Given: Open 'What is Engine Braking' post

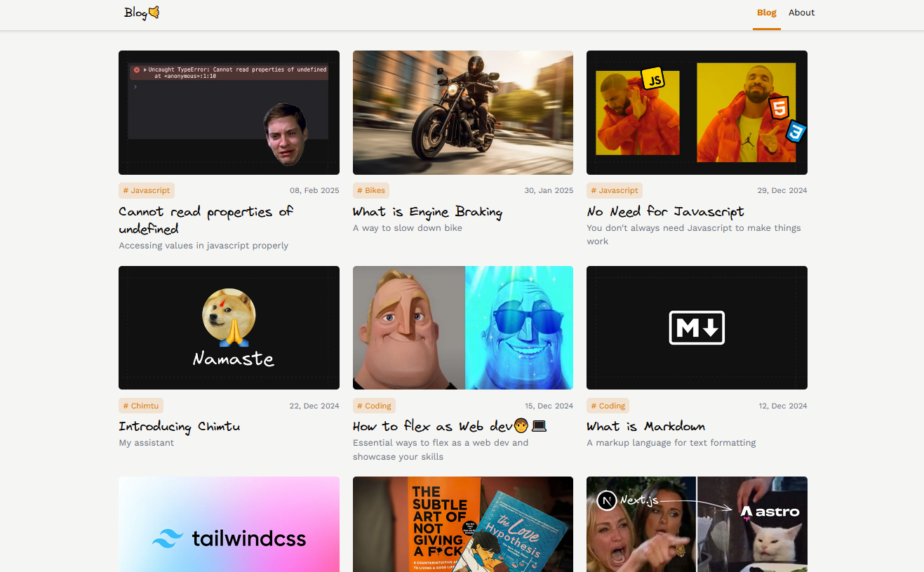Looking at the screenshot, I should pyautogui.click(x=427, y=212).
